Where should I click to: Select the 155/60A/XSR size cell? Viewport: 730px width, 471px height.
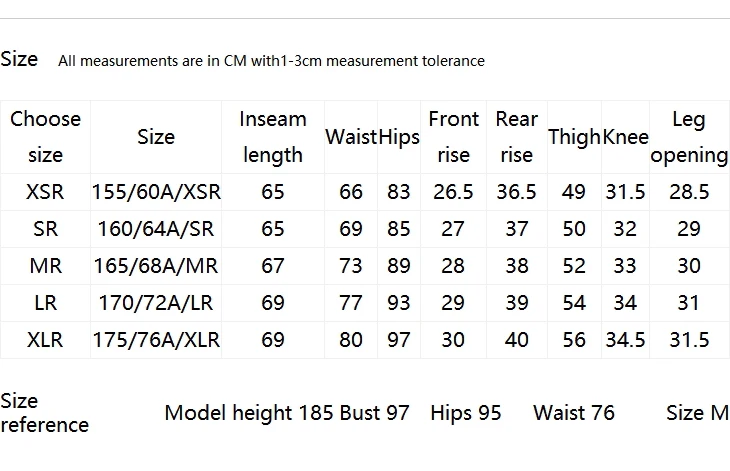[x=156, y=192]
